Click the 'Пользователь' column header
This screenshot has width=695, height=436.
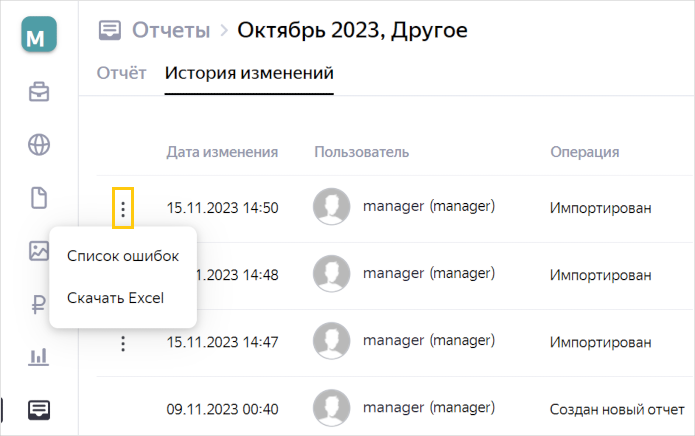362,152
